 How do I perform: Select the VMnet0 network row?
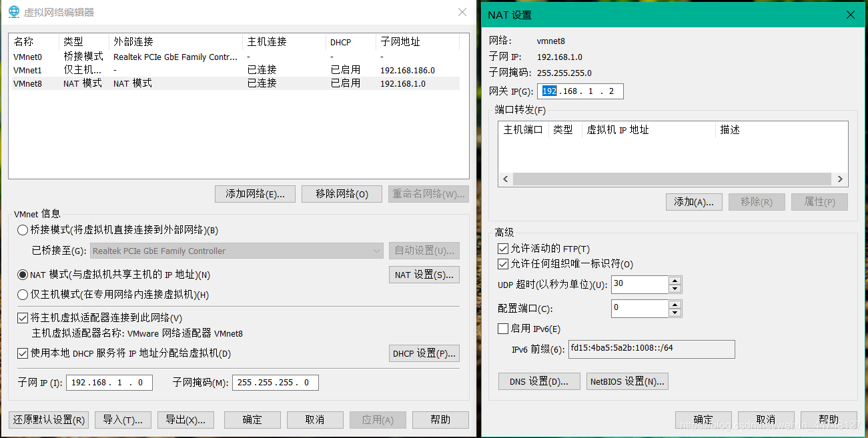235,57
